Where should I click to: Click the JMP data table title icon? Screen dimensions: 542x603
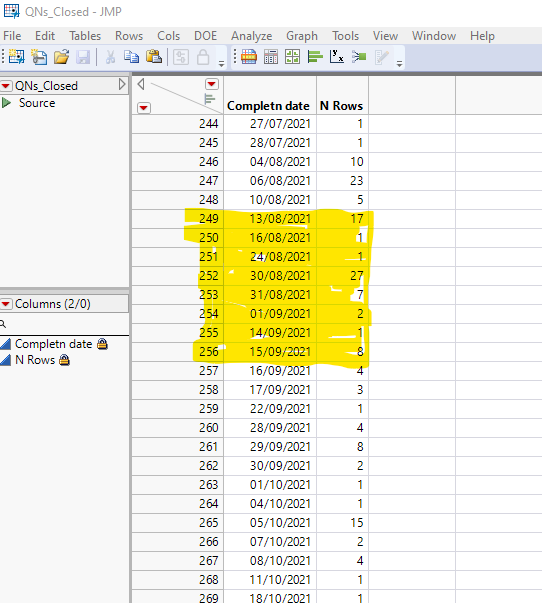tap(11, 11)
